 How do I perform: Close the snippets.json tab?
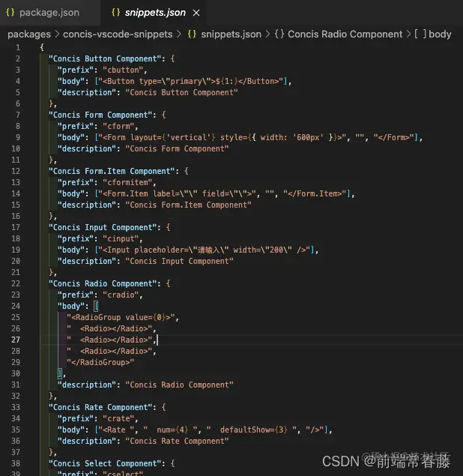[196, 13]
